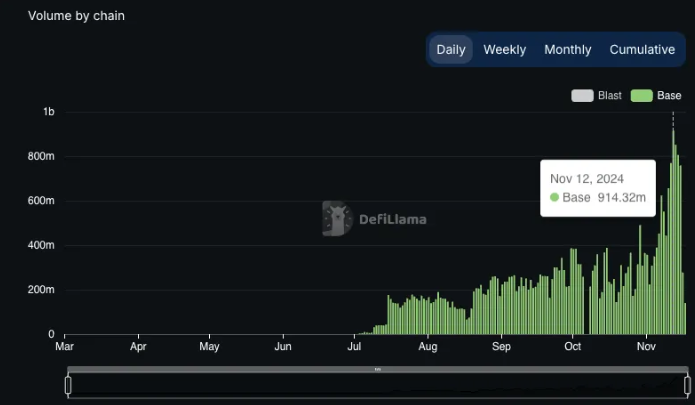Click the Jul label on x-axis
The width and height of the screenshot is (695, 405).
(354, 347)
